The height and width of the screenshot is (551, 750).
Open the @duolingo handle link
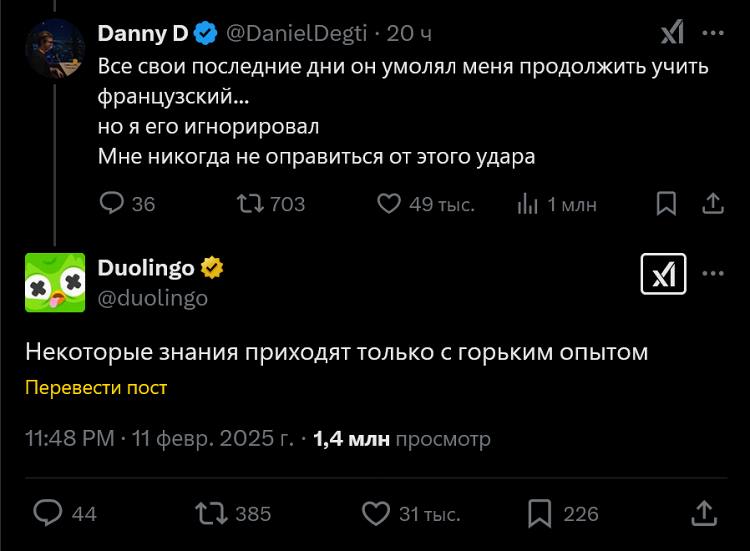click(x=152, y=298)
